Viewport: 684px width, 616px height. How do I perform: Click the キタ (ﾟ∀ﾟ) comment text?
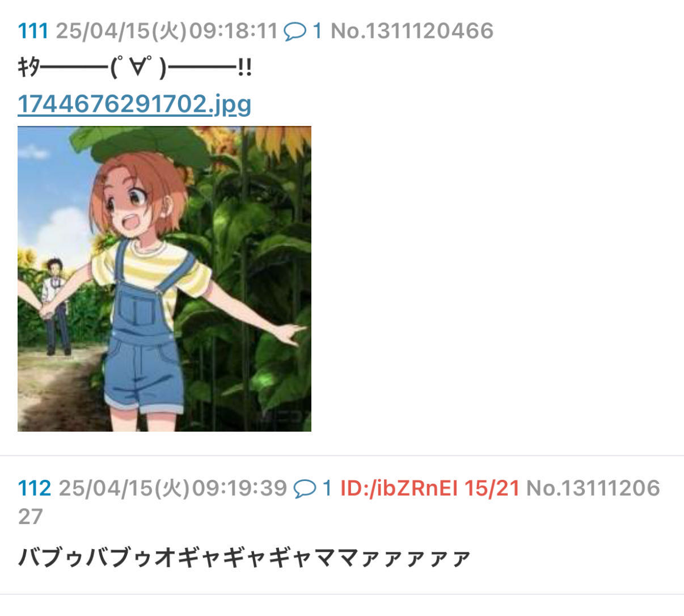(x=134, y=69)
